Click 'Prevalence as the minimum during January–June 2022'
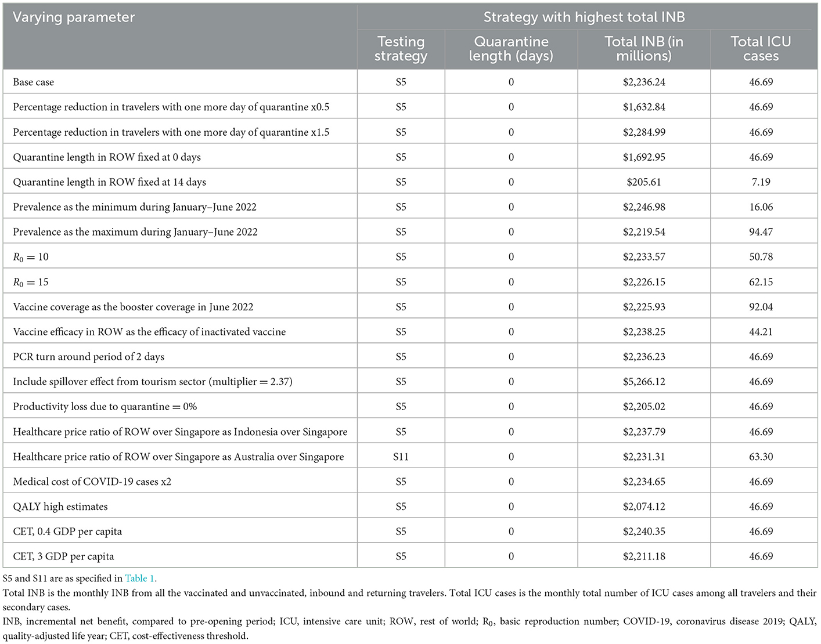Viewport: 821px width, 644px height. (x=135, y=207)
